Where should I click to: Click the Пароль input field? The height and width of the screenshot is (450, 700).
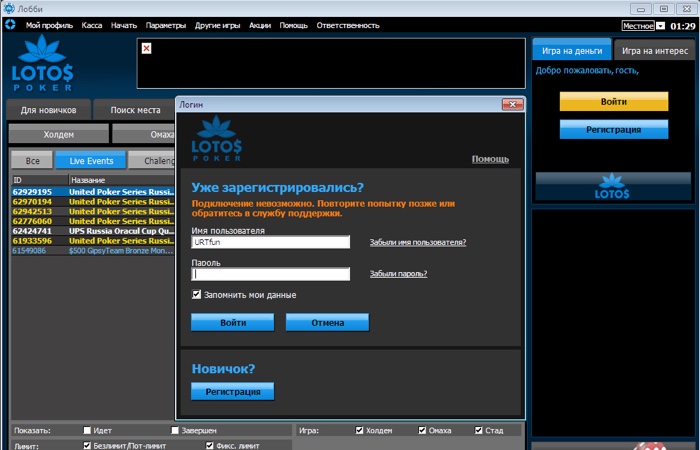pos(271,274)
